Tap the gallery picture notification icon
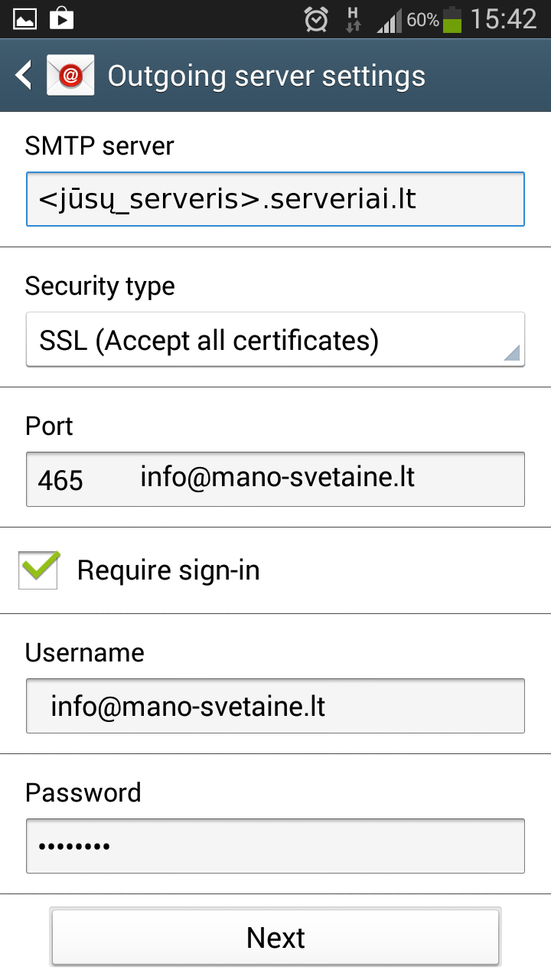The height and width of the screenshot is (980, 551). tap(24, 19)
